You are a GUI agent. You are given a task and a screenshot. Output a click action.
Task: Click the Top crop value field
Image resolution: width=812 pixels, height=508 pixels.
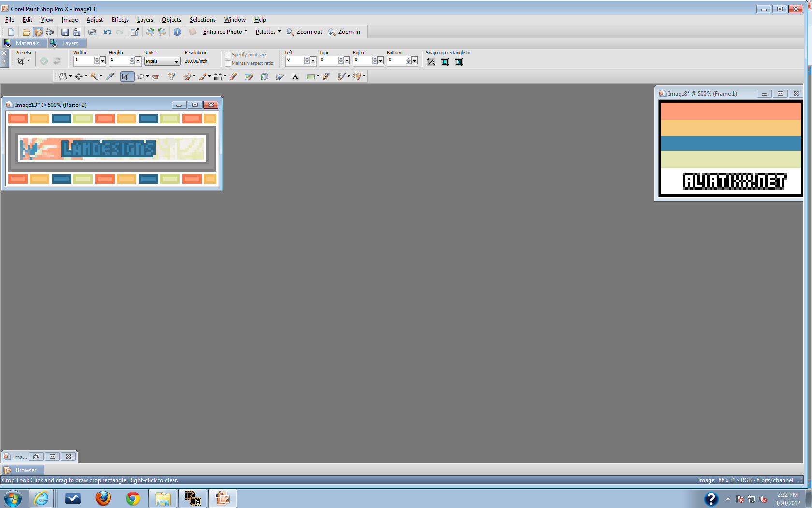[x=328, y=61]
